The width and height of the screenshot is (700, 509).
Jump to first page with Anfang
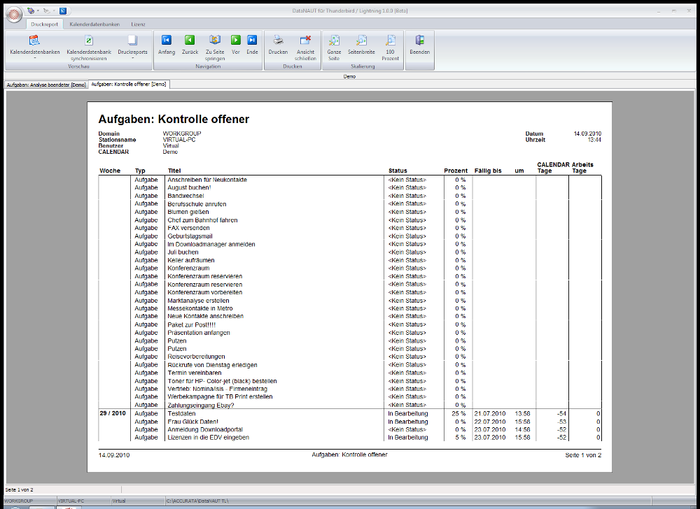coord(166,45)
